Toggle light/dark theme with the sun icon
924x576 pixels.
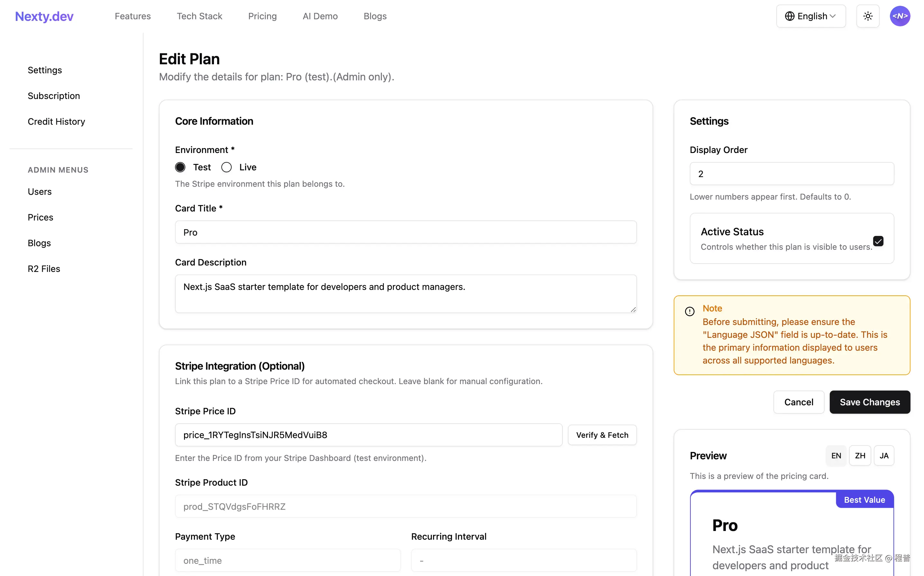tap(868, 16)
